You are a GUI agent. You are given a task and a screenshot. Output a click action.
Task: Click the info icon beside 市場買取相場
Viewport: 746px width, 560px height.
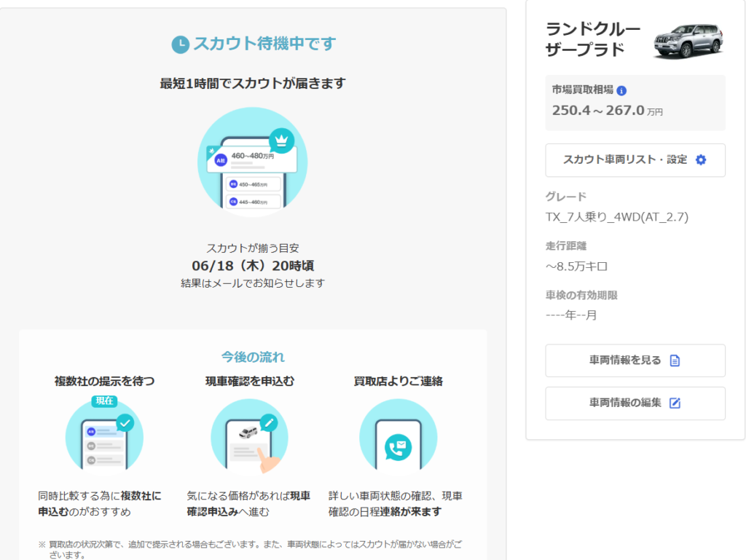pyautogui.click(x=621, y=90)
